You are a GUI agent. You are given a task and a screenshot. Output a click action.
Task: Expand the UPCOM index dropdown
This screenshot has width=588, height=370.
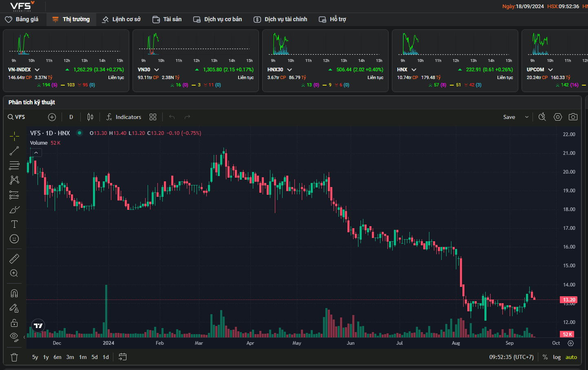coord(550,70)
